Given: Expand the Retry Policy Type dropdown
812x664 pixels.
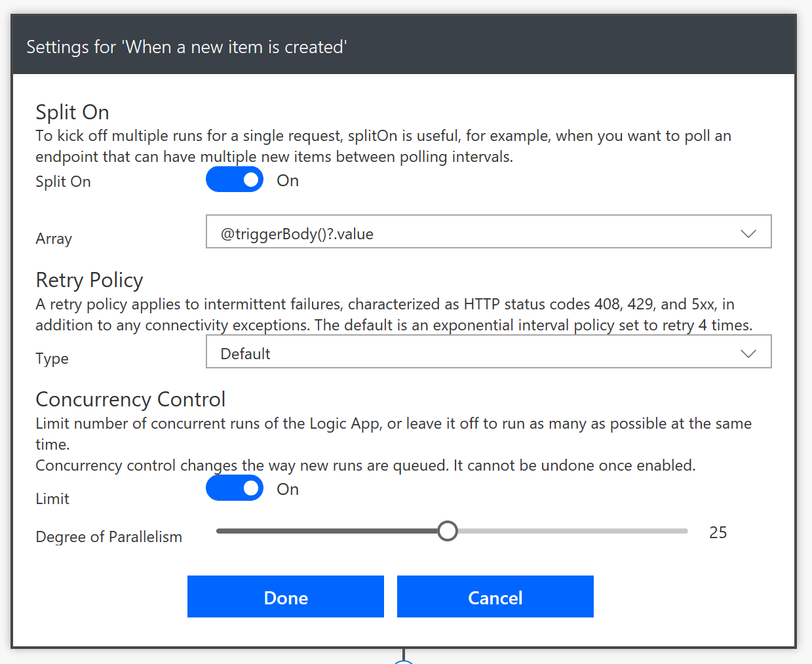Looking at the screenshot, I should [489, 351].
